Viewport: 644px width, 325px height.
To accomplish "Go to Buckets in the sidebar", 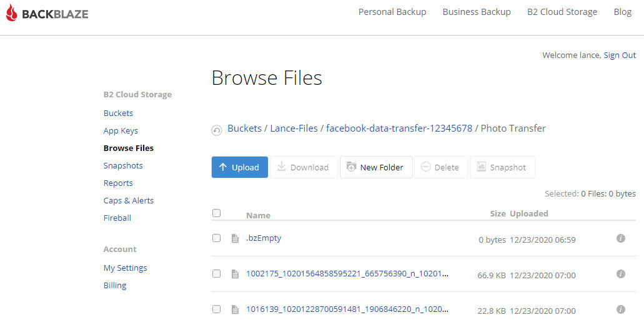I will click(118, 113).
